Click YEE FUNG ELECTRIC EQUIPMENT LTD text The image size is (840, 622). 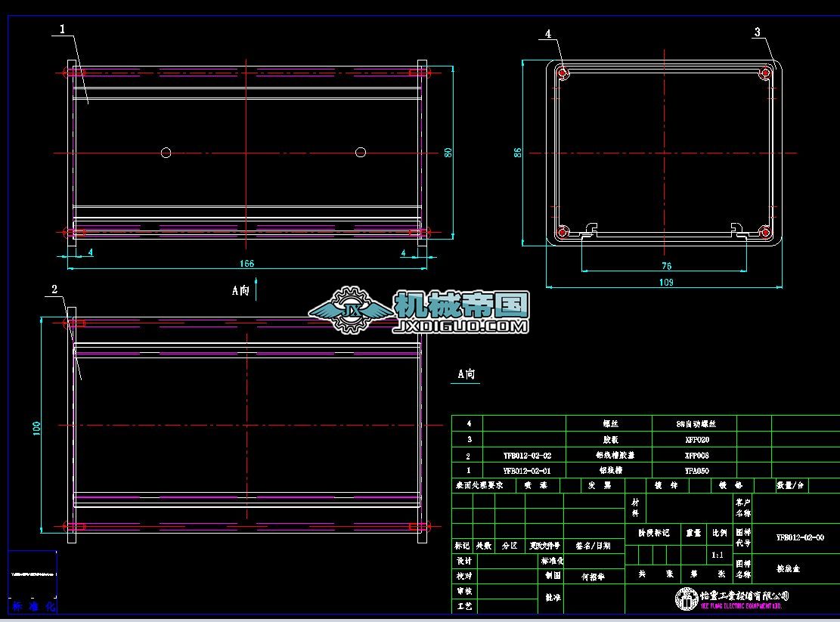point(741,606)
